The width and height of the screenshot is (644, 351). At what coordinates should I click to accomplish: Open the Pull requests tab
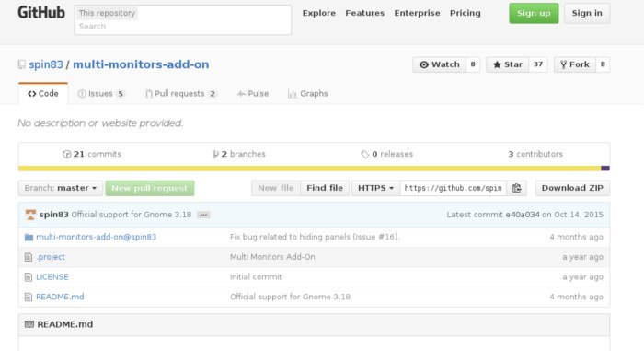click(180, 94)
